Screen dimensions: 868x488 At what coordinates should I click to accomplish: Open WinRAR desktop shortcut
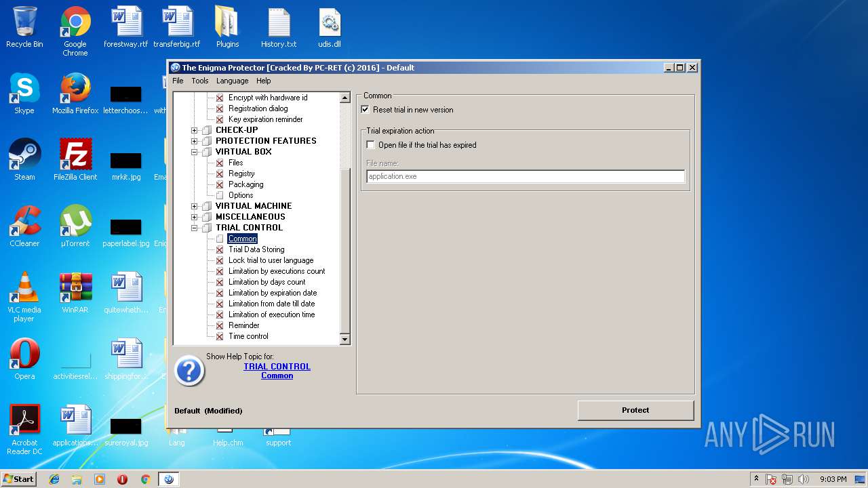[75, 293]
